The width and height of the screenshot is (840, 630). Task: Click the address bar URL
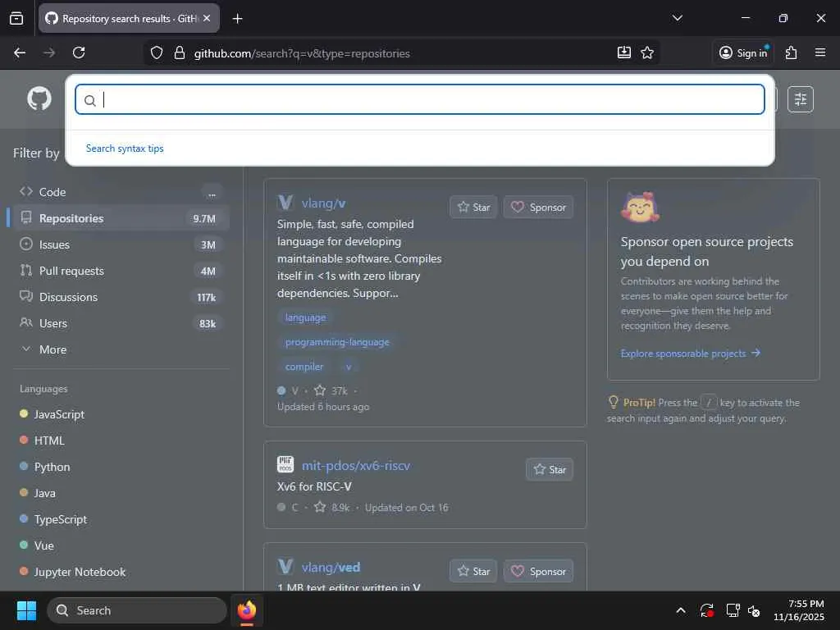[x=302, y=53]
